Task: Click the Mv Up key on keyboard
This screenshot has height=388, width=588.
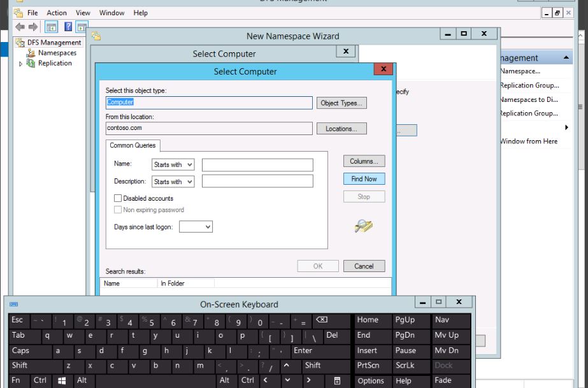Action: 452,336
